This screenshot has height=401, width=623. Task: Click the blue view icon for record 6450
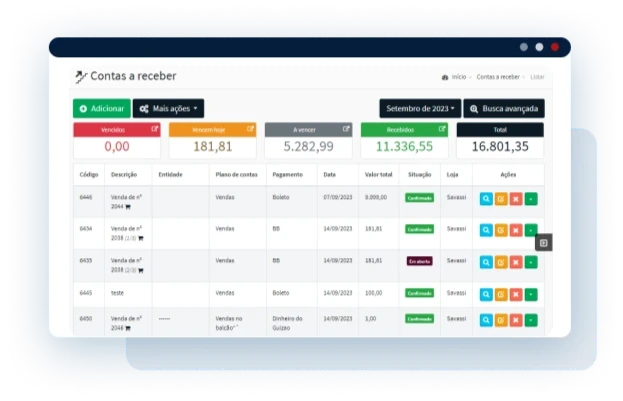(486, 319)
